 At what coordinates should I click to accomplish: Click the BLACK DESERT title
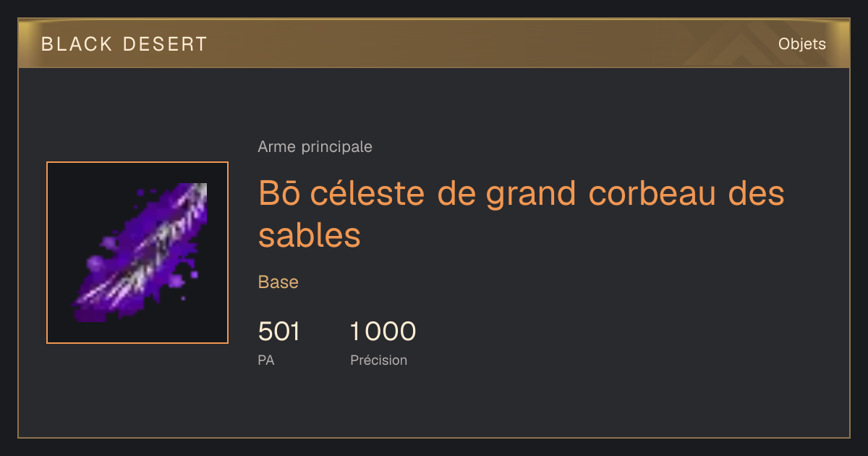pos(124,44)
